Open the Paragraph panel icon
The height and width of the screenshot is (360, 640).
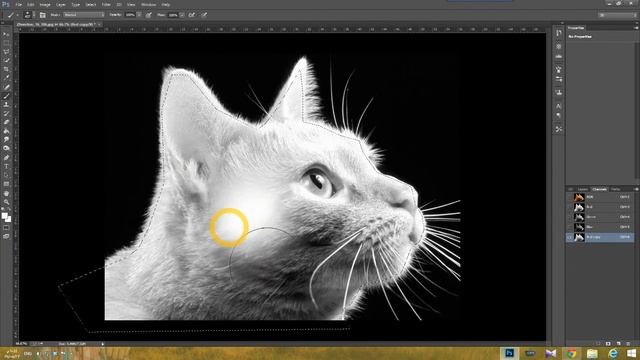pyautogui.click(x=559, y=116)
